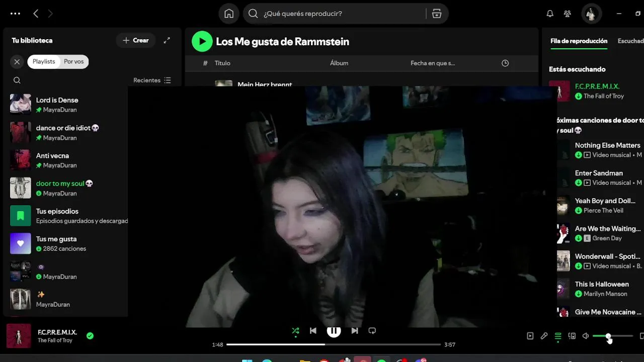Screen dimensions: 644x362
Task: Open F.C.P.R.E.M.I.X. title in bottom bar
Action: (x=57, y=332)
